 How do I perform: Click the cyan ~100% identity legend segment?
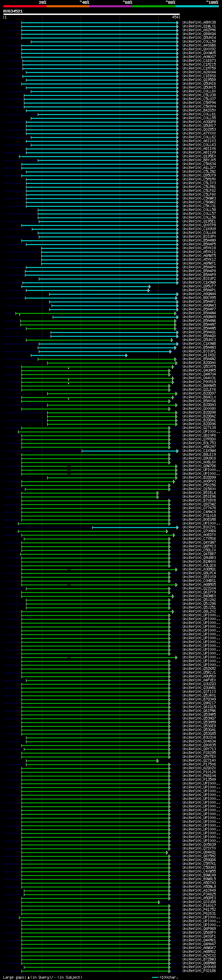click(197, 6)
